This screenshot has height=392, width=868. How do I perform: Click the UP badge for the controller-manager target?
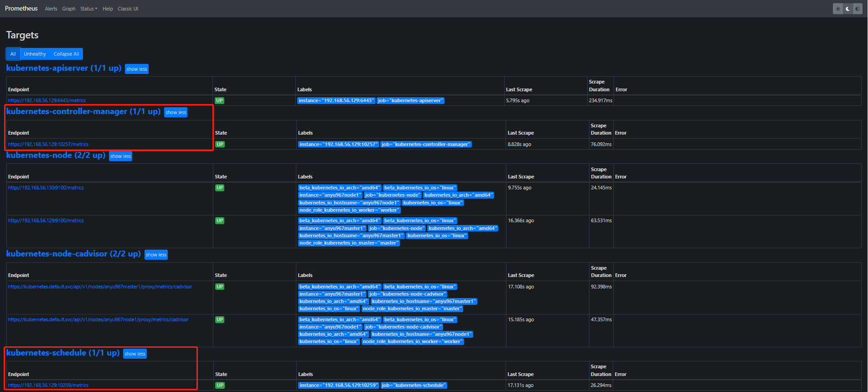[220, 144]
